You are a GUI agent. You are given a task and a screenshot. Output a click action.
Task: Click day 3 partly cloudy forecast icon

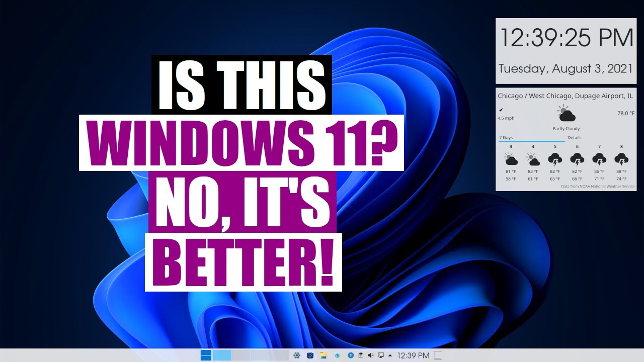[x=511, y=160]
